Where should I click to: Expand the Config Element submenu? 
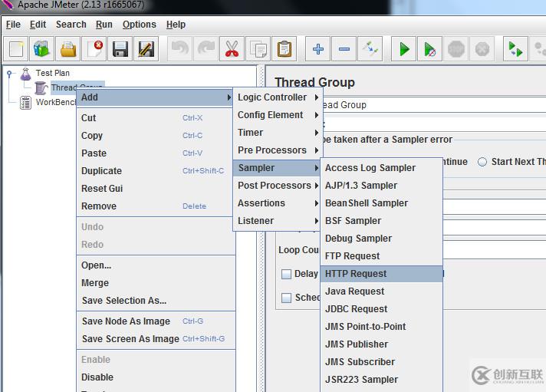[x=278, y=115]
